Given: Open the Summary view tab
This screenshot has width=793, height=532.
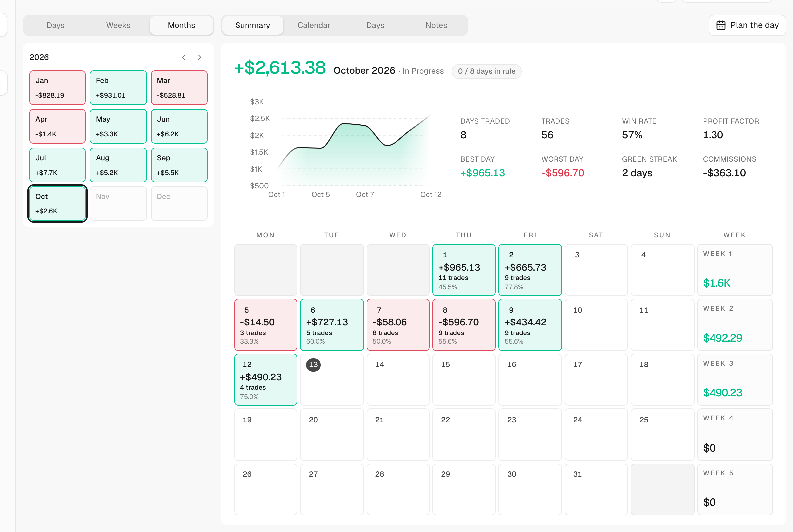Looking at the screenshot, I should point(253,26).
